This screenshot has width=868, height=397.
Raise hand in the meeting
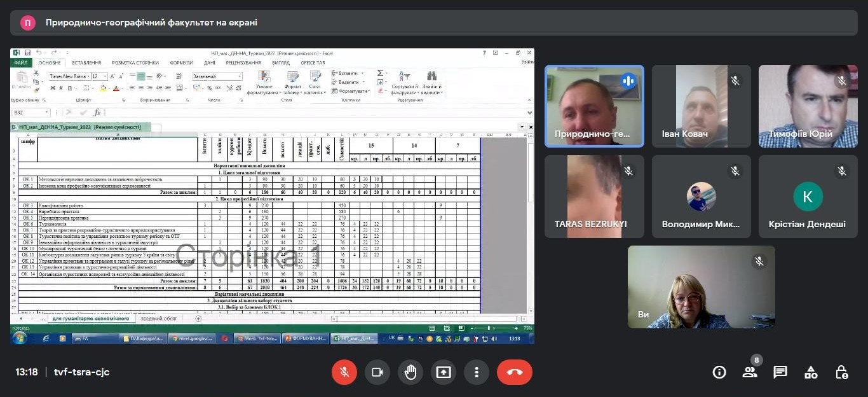tap(410, 372)
